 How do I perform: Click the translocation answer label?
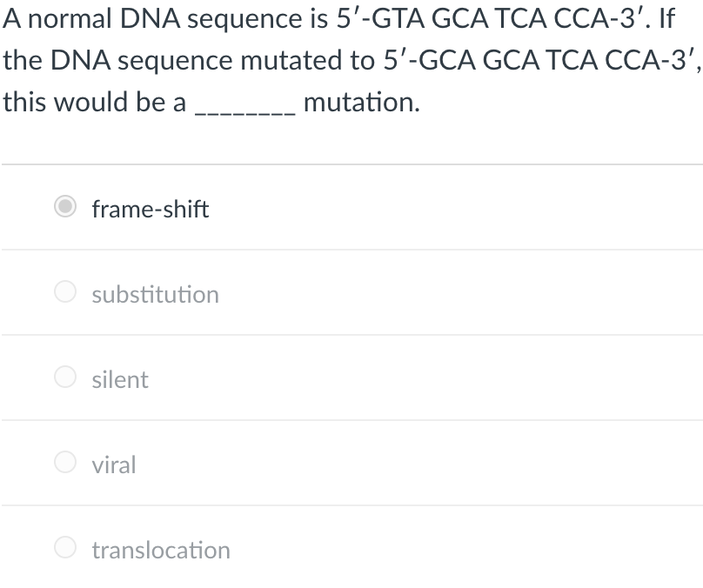tap(161, 551)
